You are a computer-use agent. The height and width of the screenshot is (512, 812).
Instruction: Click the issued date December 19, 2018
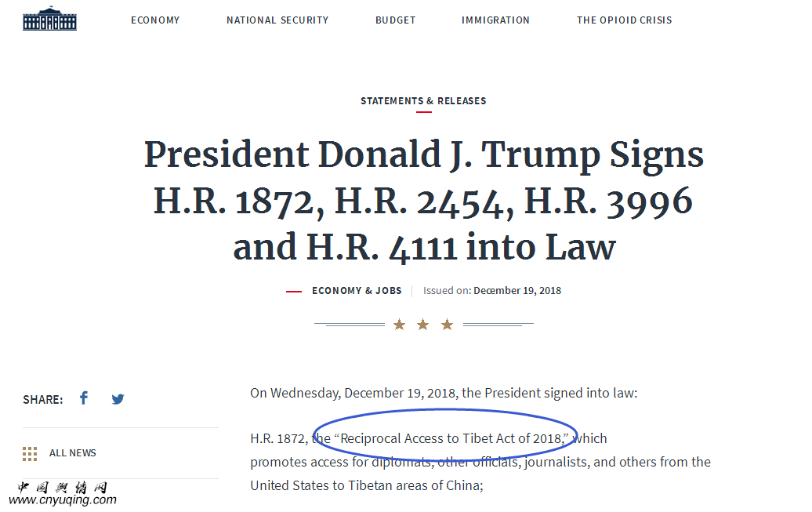[x=517, y=291]
